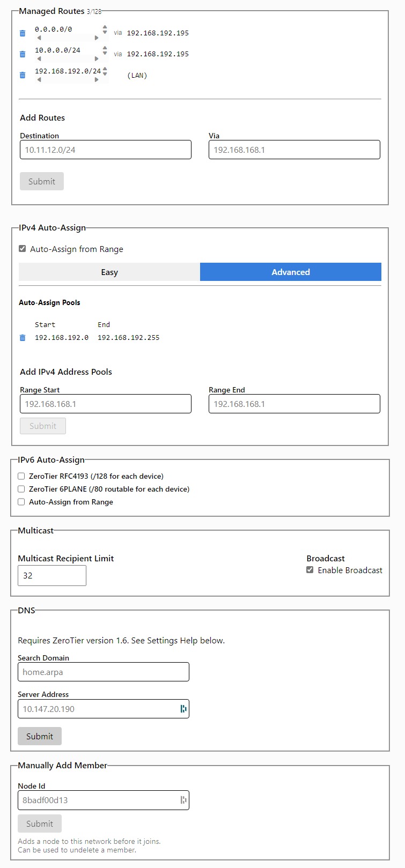Focus the Multicast Recipient Limit field

pos(52,576)
